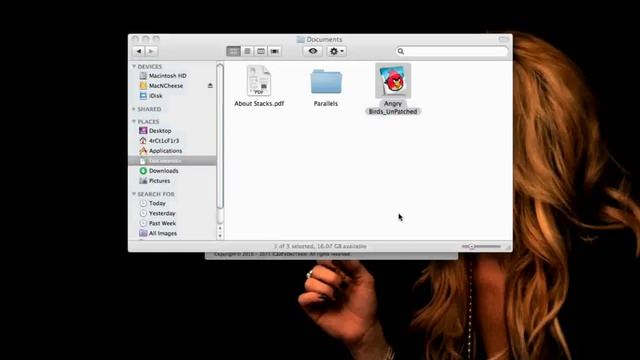
Task: Select the About Stacks.pdf file icon
Action: point(259,81)
